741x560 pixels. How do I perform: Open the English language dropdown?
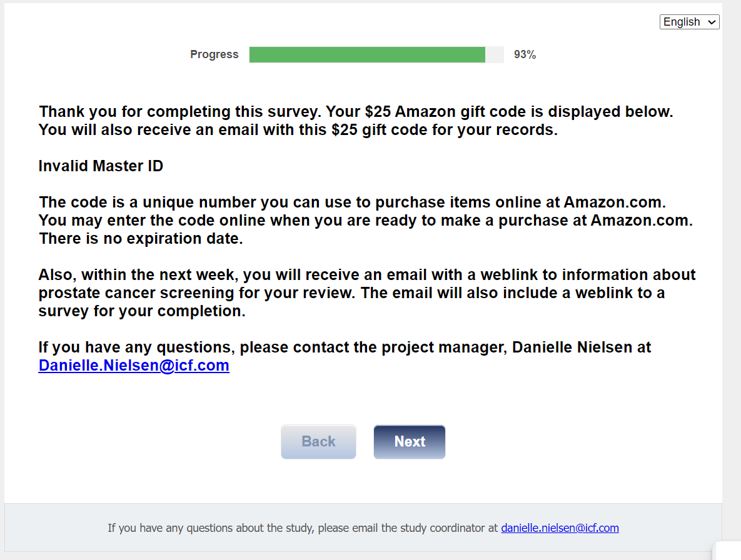(x=689, y=22)
